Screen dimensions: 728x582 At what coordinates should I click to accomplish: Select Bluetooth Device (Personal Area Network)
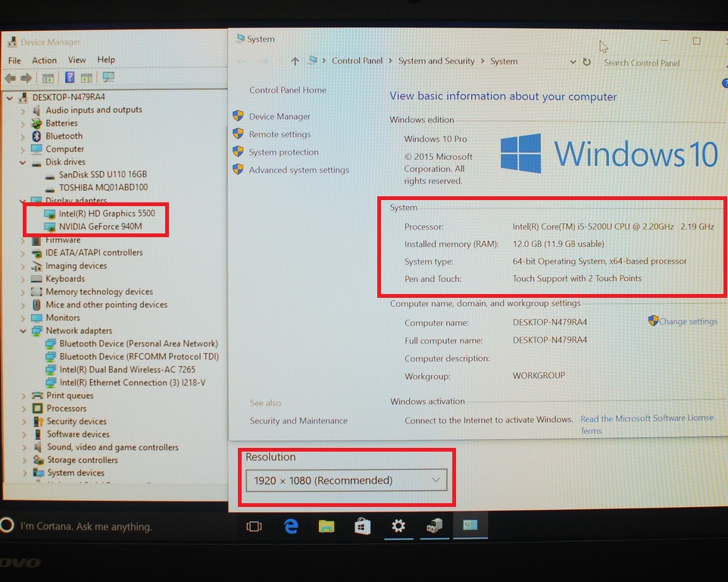(139, 344)
